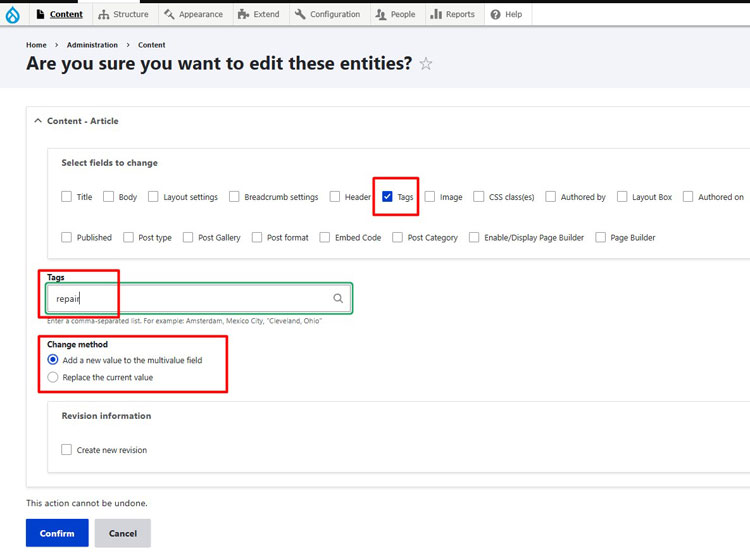Check the Image field checkbox
The height and width of the screenshot is (553, 750).
[430, 197]
